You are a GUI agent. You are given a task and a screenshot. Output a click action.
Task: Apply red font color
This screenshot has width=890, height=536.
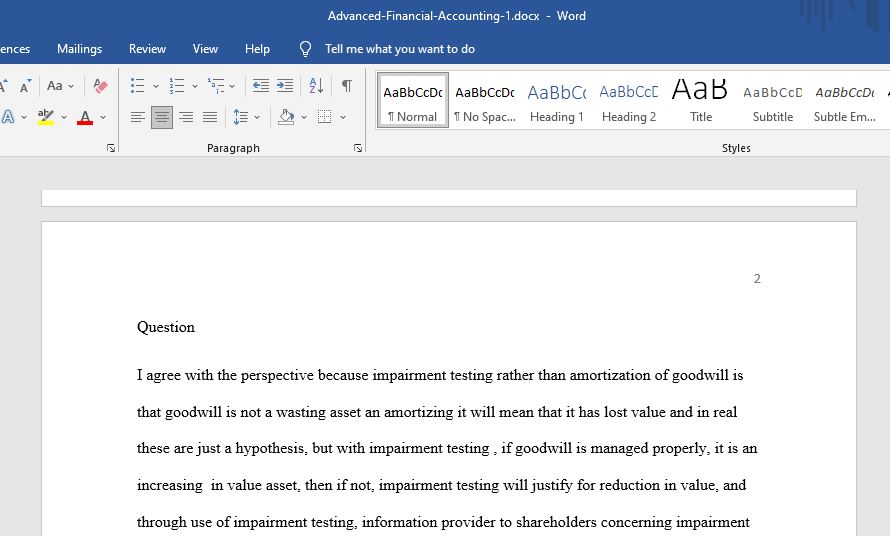tap(85, 117)
